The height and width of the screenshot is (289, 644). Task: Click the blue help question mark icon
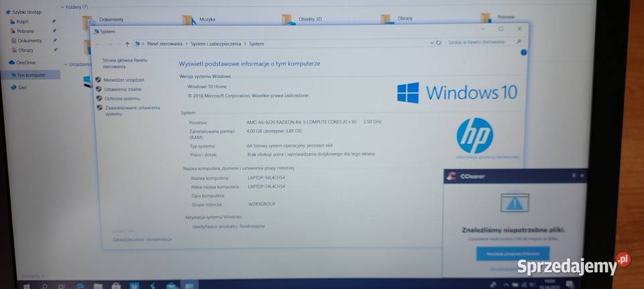pyautogui.click(x=524, y=52)
